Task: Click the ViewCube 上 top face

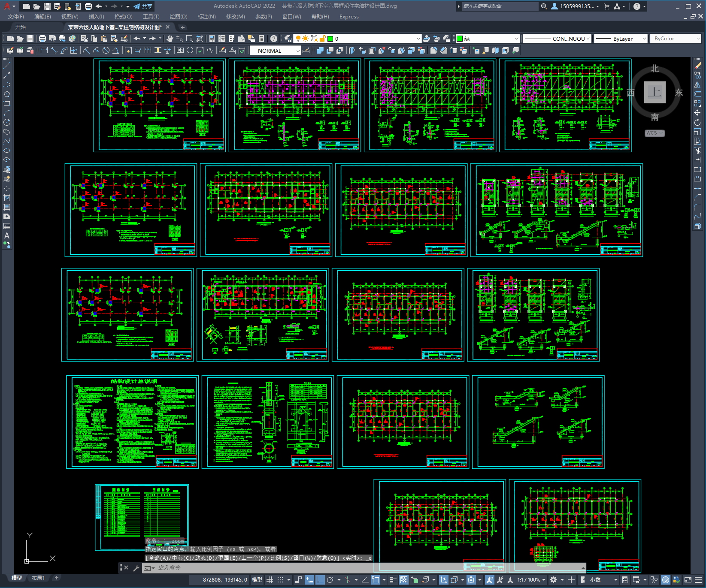Action: (655, 92)
